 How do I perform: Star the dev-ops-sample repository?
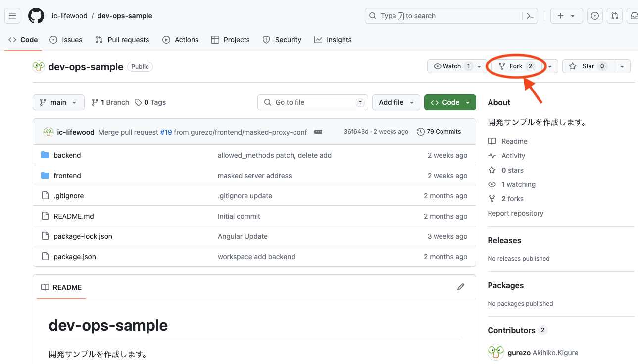(x=588, y=66)
